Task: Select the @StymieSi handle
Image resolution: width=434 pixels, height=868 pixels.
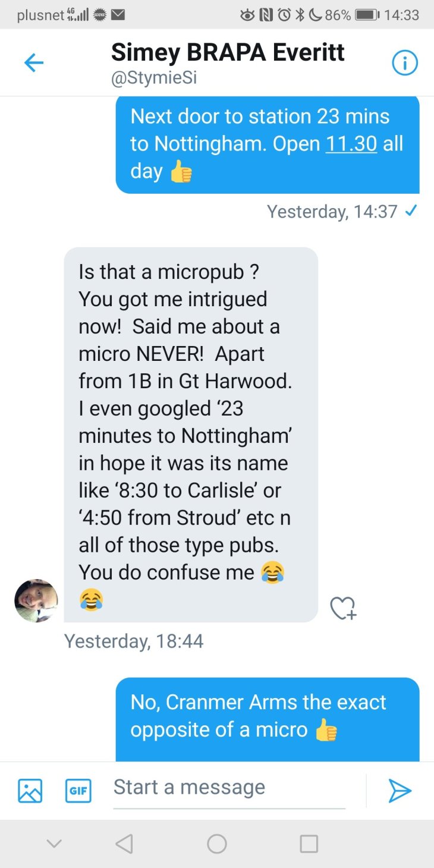Action: pyautogui.click(x=154, y=78)
